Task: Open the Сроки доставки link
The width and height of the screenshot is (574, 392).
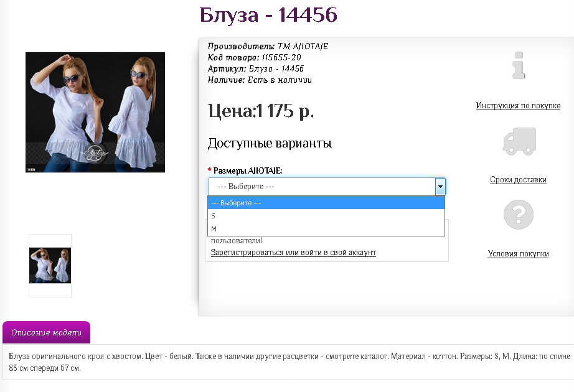Action: [518, 180]
